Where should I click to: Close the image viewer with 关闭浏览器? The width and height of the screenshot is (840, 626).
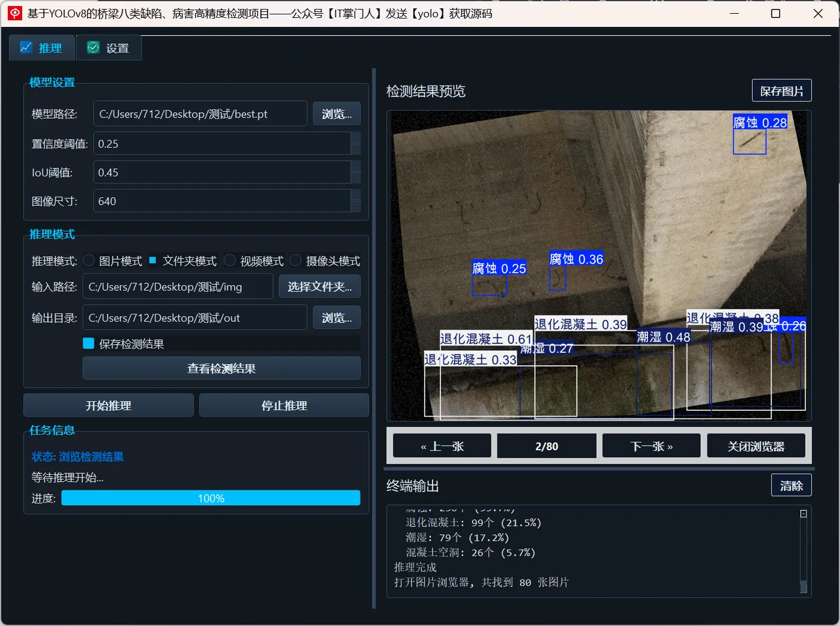(756, 446)
